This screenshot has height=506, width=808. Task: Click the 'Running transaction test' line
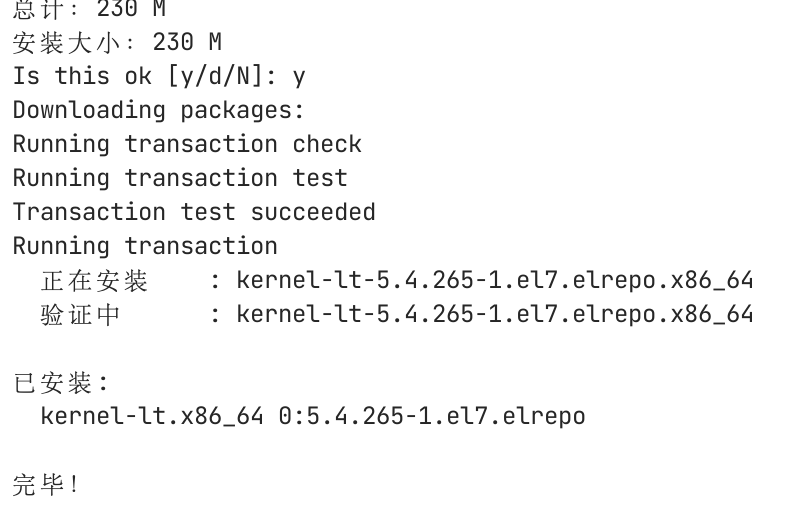coord(180,178)
